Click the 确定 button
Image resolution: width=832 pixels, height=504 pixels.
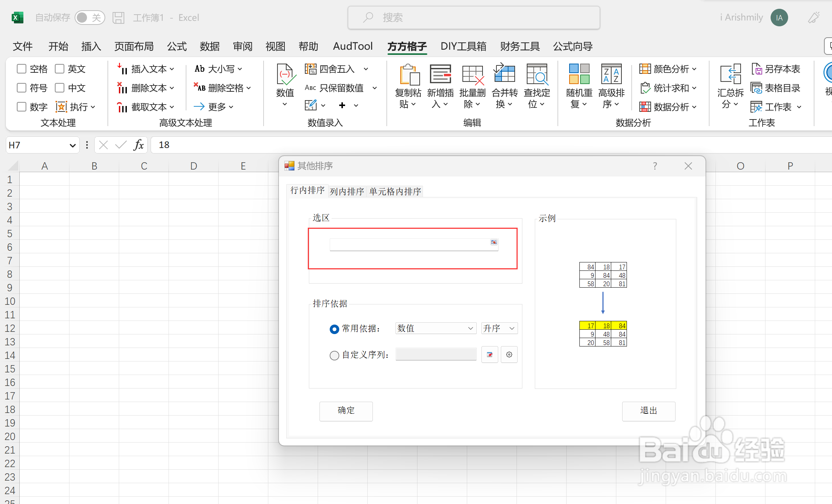(345, 411)
